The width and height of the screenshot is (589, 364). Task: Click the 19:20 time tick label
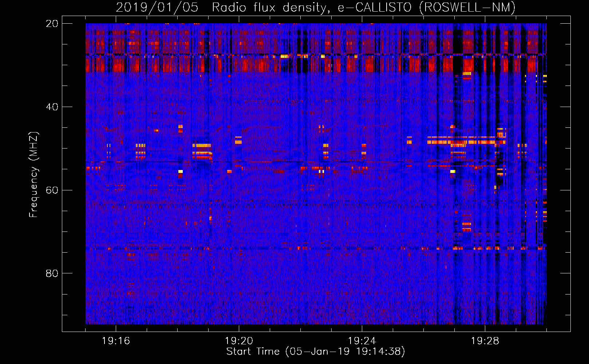click(x=239, y=341)
